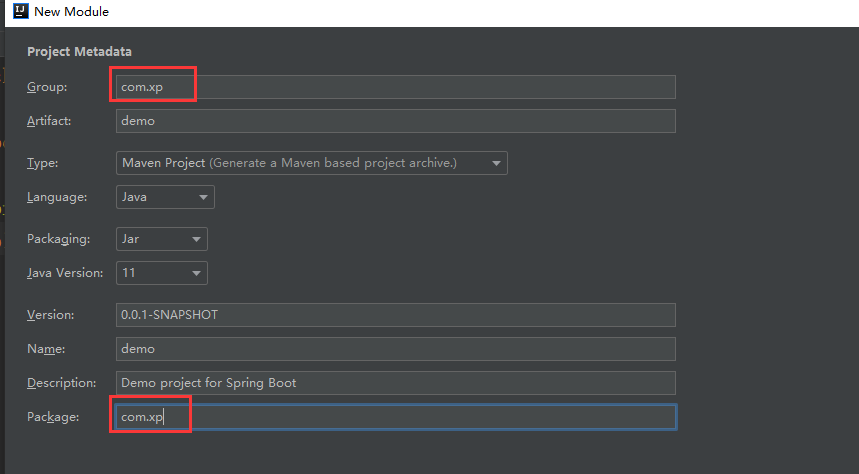
Task: Focus the Group text field containing com.xp
Action: pyautogui.click(x=396, y=87)
